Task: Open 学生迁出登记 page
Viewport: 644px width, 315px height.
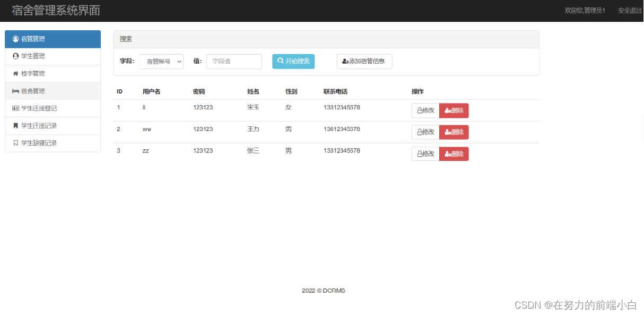Action: pos(53,108)
